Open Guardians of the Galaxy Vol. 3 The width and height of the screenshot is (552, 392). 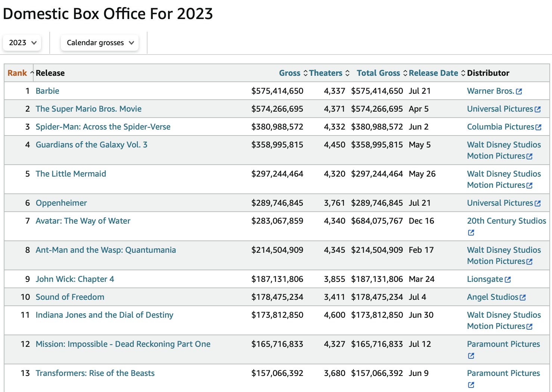click(92, 144)
